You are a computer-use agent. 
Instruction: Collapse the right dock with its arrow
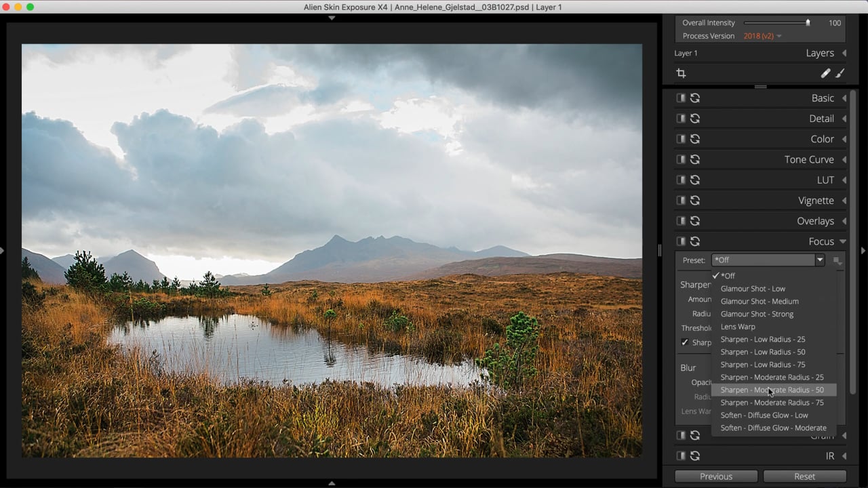click(x=863, y=251)
